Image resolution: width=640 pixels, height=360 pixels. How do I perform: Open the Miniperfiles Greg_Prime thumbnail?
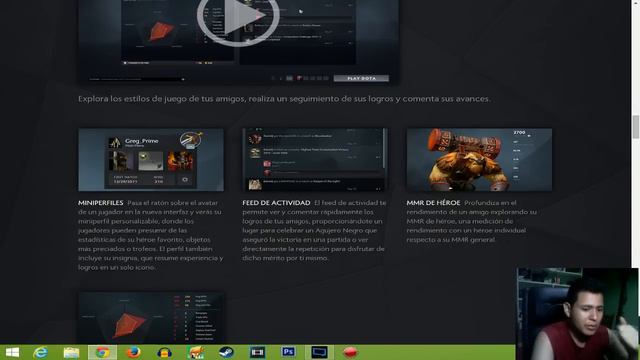pyautogui.click(x=151, y=160)
